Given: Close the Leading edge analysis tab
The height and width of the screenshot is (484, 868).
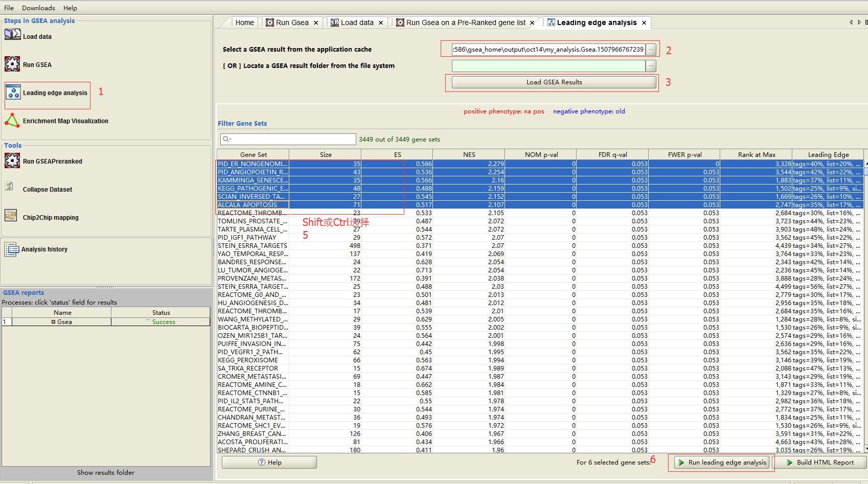Looking at the screenshot, I should [x=644, y=22].
